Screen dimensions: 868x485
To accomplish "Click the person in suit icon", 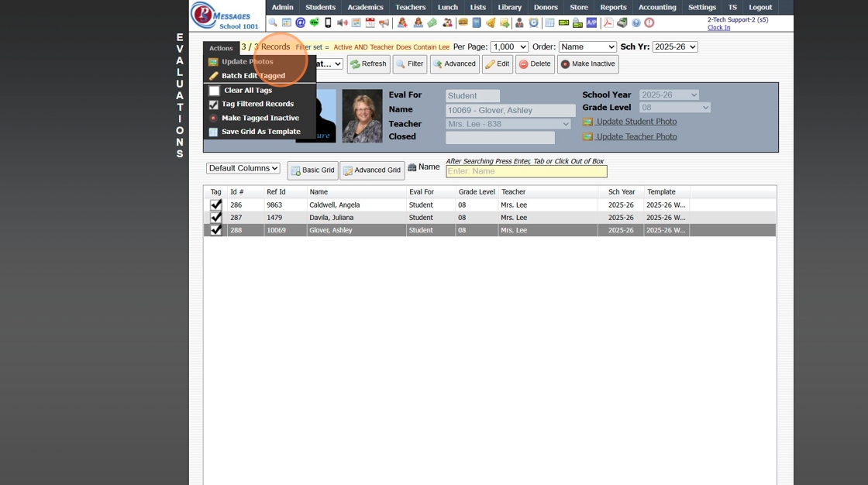I will click(519, 22).
